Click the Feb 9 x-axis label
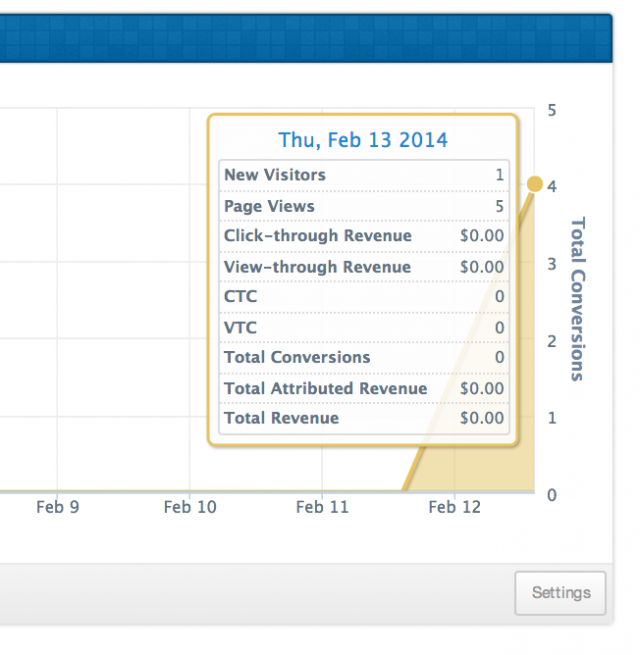Screen dimensions: 640x655 tap(57, 507)
